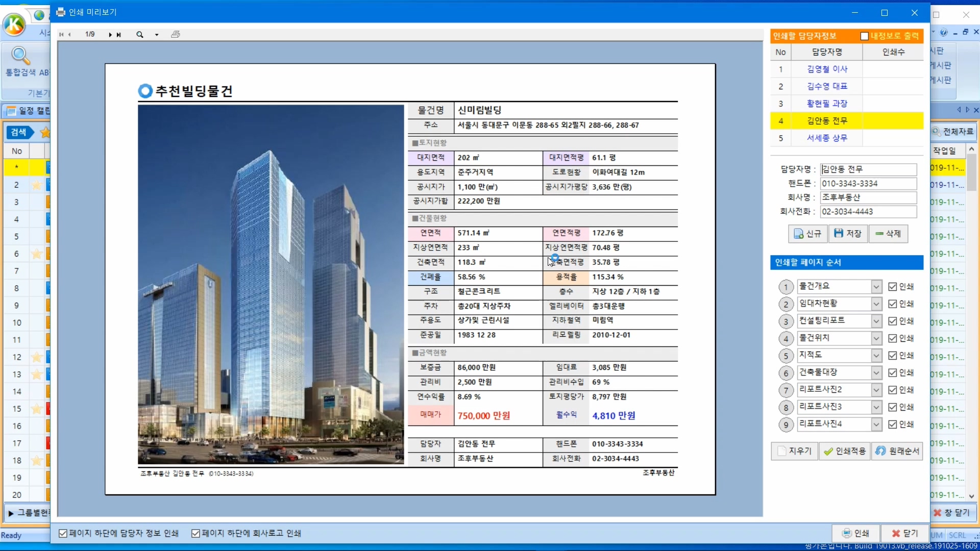This screenshot has width=980, height=551.
Task: Save contact info with 저장 button
Action: pos(848,234)
